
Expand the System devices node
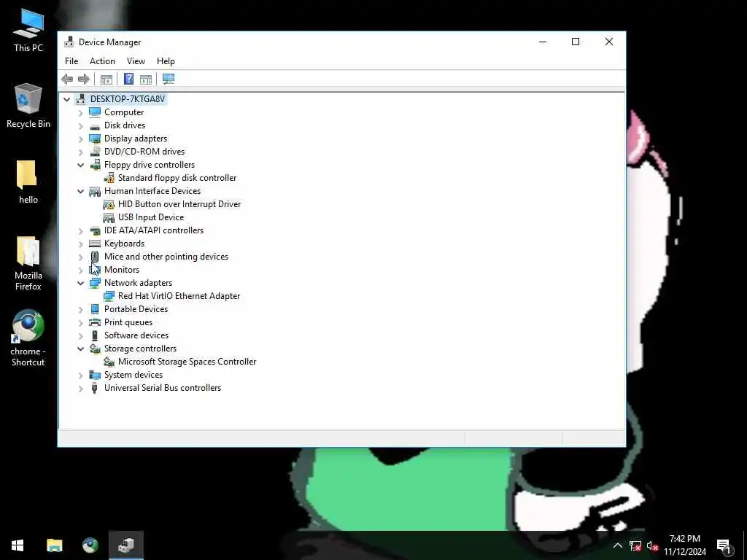coord(80,376)
